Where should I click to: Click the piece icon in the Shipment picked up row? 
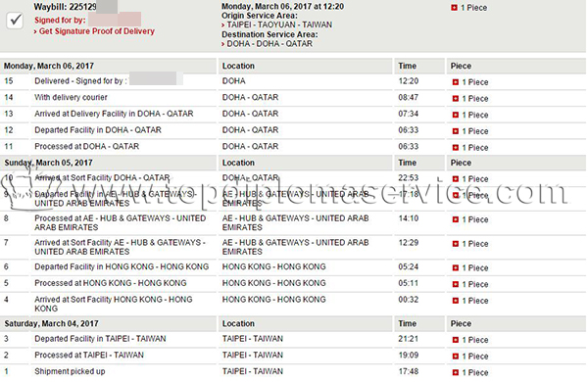[456, 372]
